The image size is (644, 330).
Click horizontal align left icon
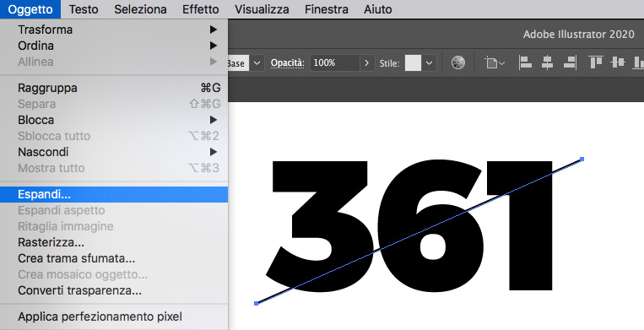pos(525,62)
